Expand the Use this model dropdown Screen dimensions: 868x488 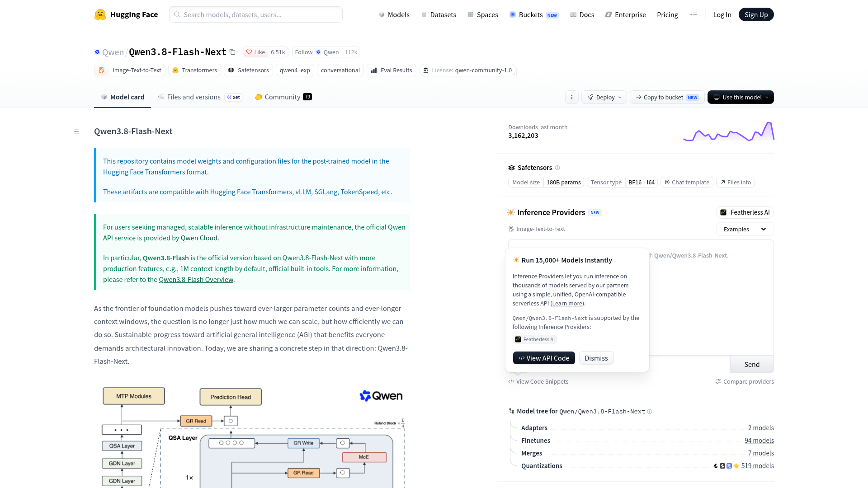(741, 97)
